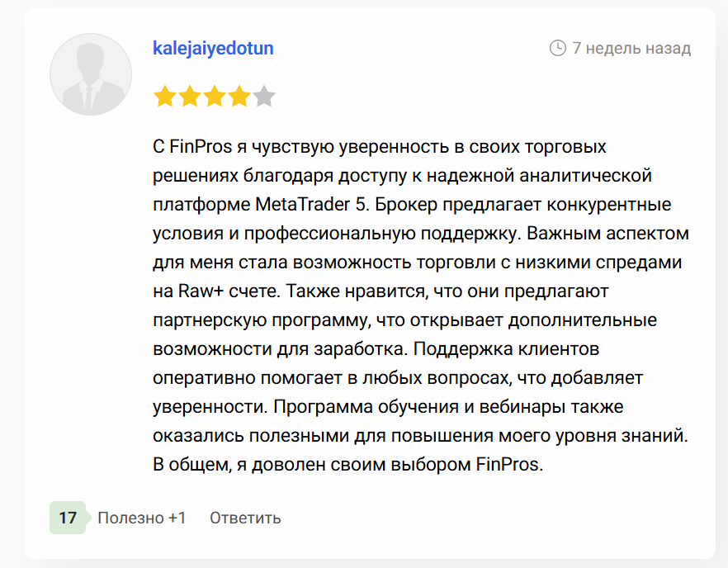Click the star rating row to change rating

tap(214, 96)
